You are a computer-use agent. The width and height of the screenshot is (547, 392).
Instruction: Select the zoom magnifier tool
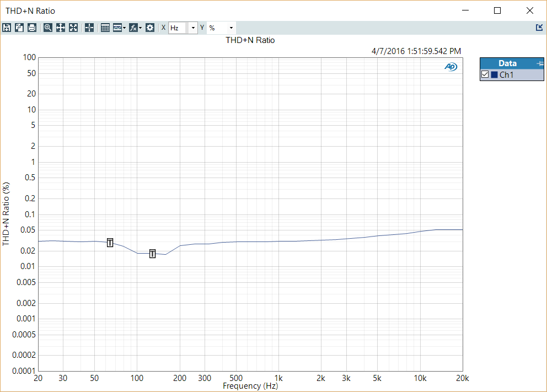click(48, 28)
